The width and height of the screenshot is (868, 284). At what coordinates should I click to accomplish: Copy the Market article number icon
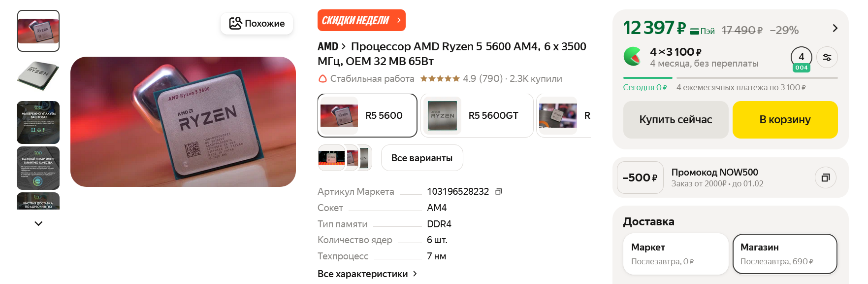498,191
